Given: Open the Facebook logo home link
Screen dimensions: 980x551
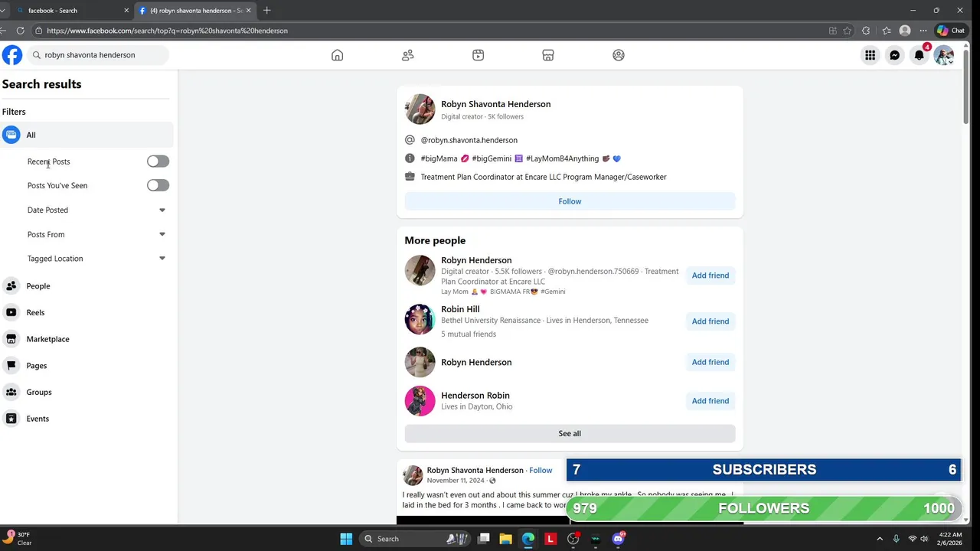Looking at the screenshot, I should pyautogui.click(x=11, y=55).
